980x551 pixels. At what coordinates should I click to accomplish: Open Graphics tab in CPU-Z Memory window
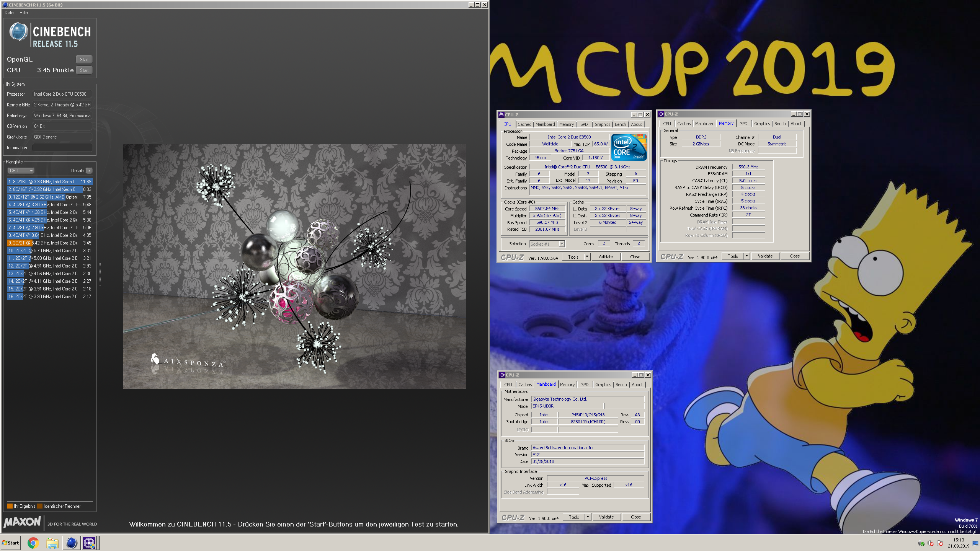point(762,124)
